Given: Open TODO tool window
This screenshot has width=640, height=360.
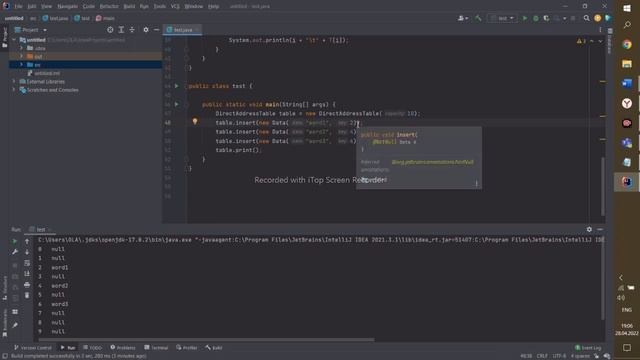Looking at the screenshot, I should pyautogui.click(x=93, y=348).
